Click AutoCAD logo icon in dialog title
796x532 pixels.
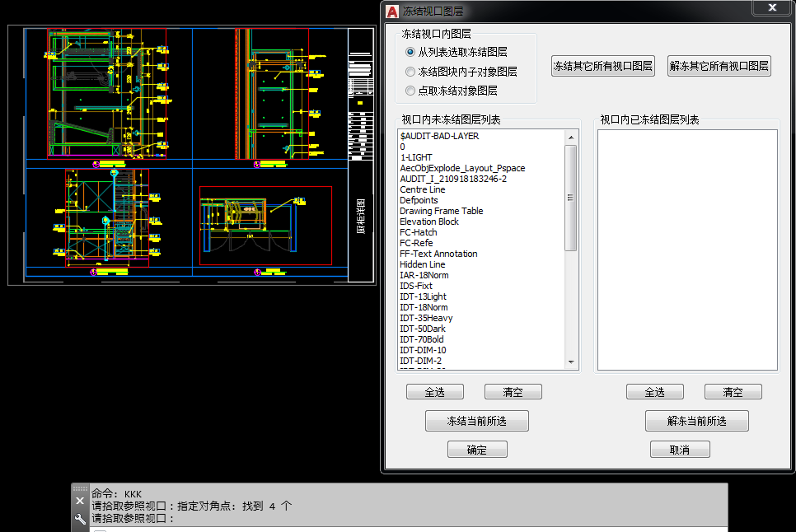pyautogui.click(x=392, y=12)
